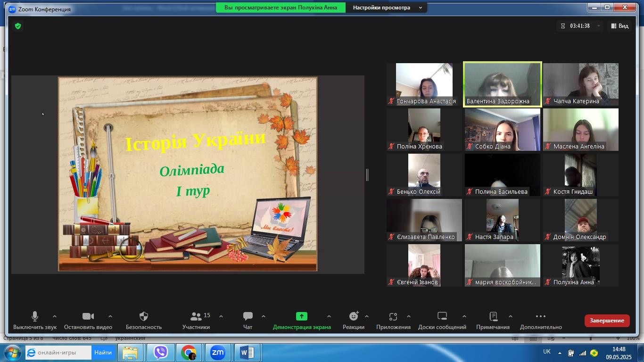Select Собко Діана video tile
This screenshot has width=644, height=362.
point(503,130)
